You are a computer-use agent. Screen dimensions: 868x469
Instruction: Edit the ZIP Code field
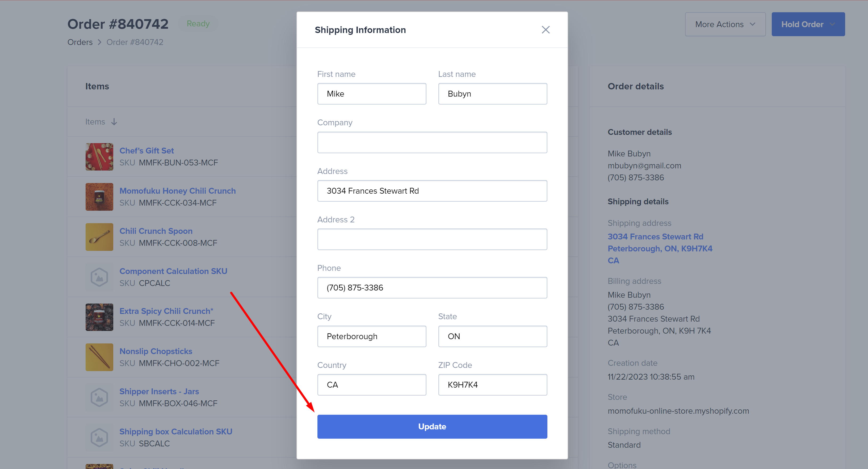coord(493,385)
